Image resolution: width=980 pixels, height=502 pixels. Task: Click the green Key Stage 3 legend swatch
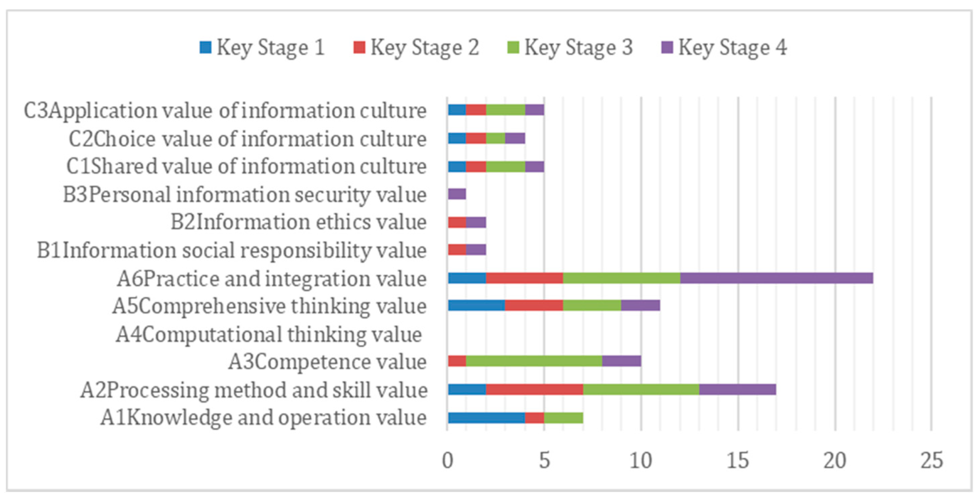[x=513, y=48]
